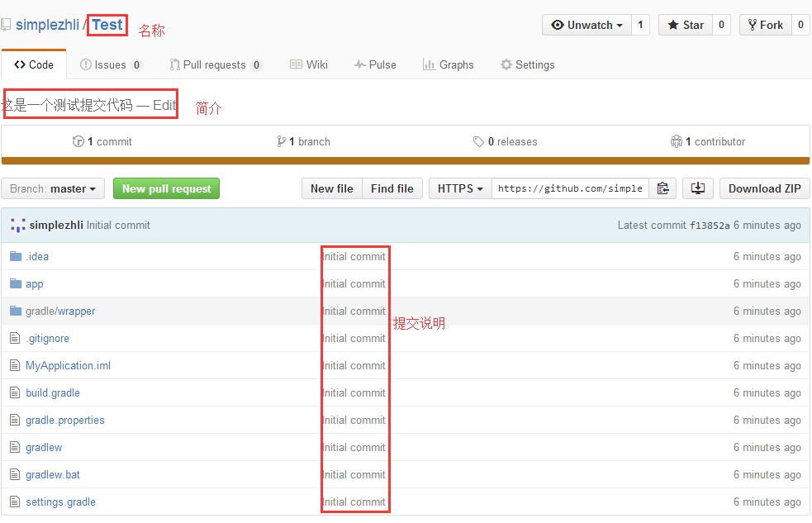View the 1 commit history

point(102,141)
